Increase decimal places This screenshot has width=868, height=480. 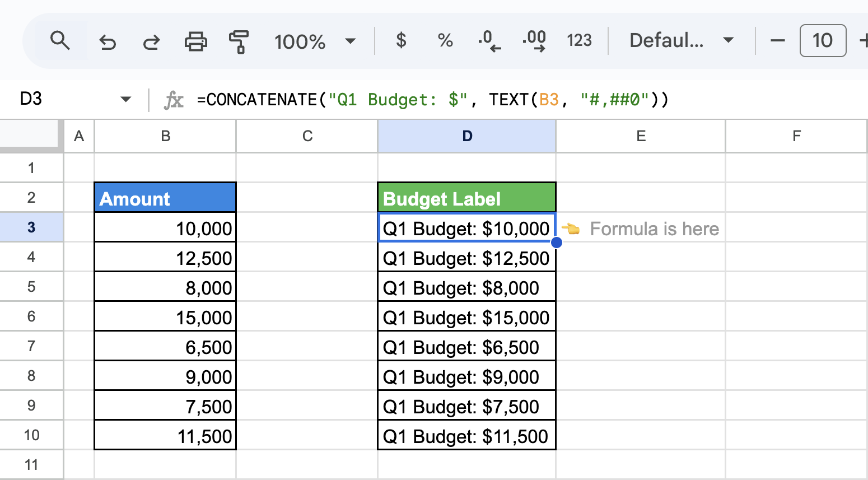coord(534,41)
